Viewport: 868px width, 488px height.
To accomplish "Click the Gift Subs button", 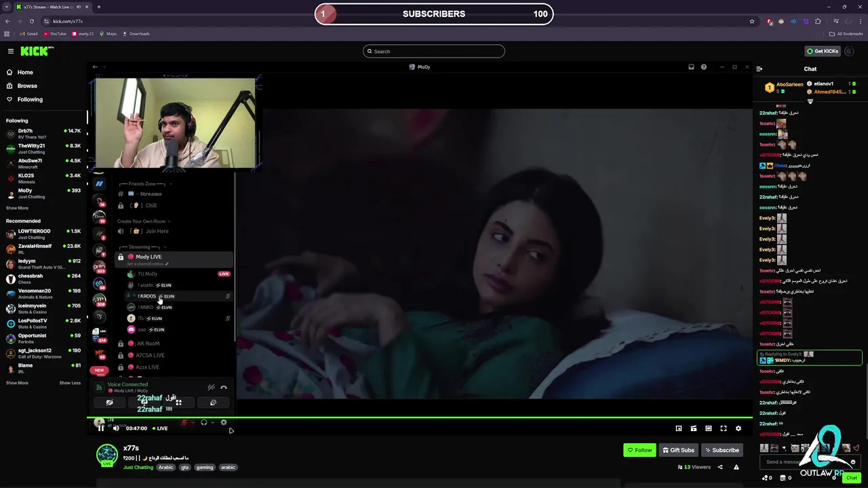I will pos(678,450).
